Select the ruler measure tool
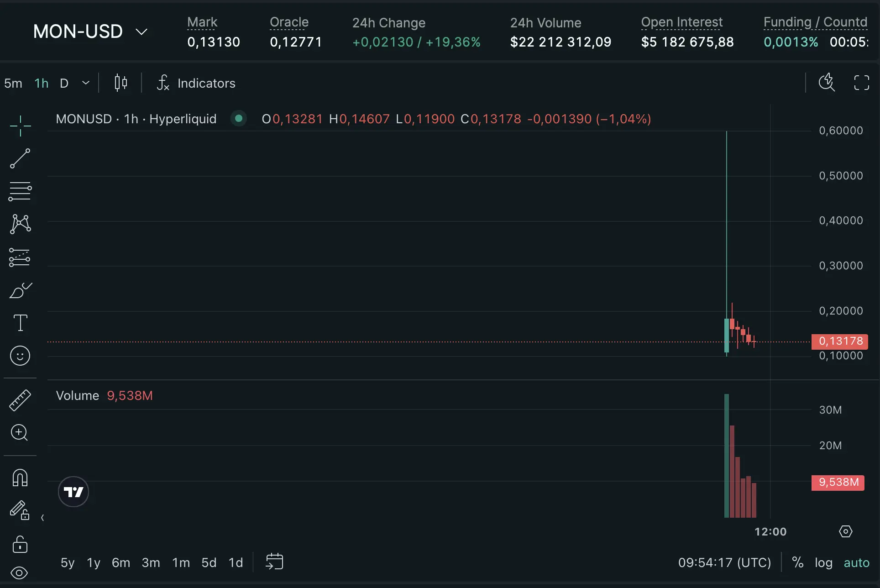This screenshot has height=588, width=880. point(20,400)
